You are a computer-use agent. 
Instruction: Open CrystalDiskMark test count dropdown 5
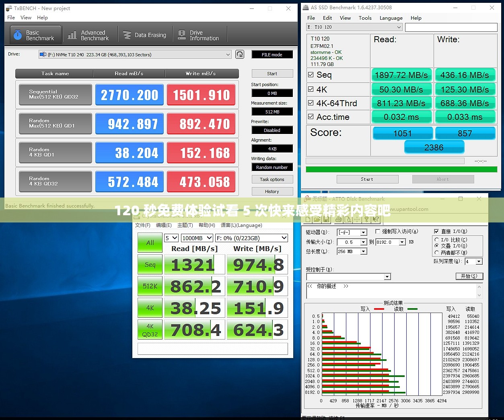click(171, 238)
